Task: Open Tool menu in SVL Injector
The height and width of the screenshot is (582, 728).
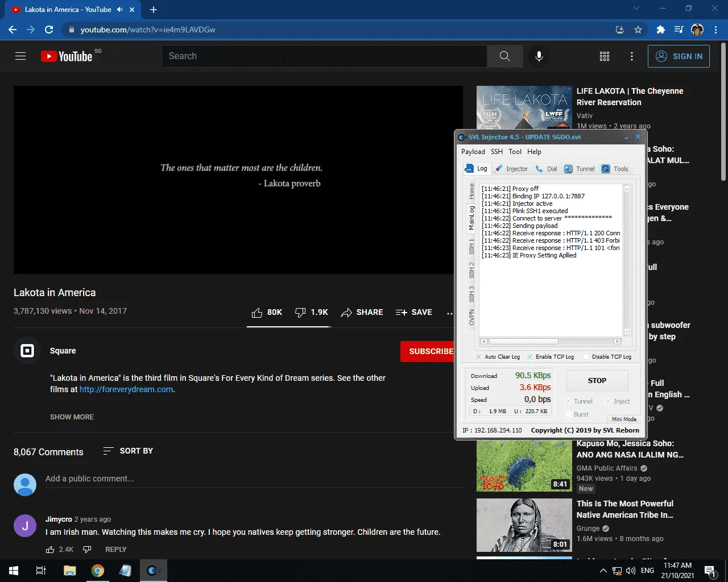Action: coord(515,152)
